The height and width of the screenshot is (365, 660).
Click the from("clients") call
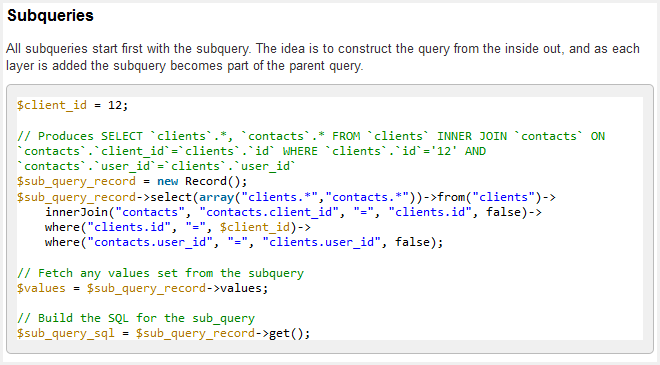click(x=490, y=197)
